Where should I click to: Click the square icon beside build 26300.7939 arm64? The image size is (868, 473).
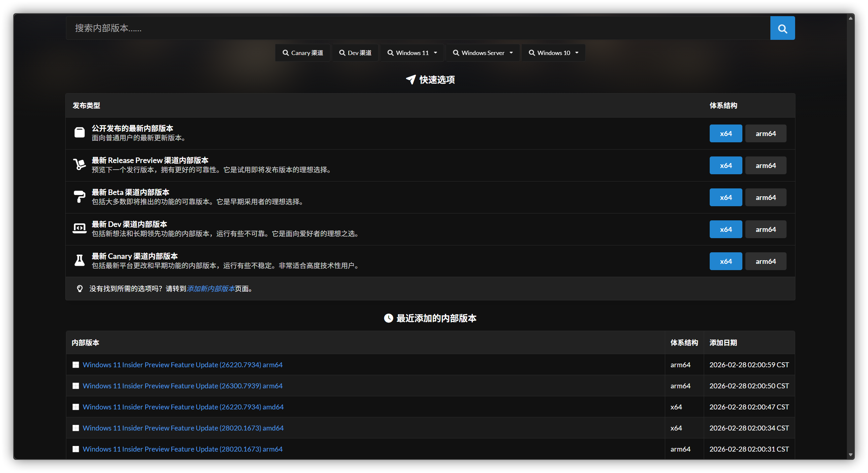click(x=76, y=386)
